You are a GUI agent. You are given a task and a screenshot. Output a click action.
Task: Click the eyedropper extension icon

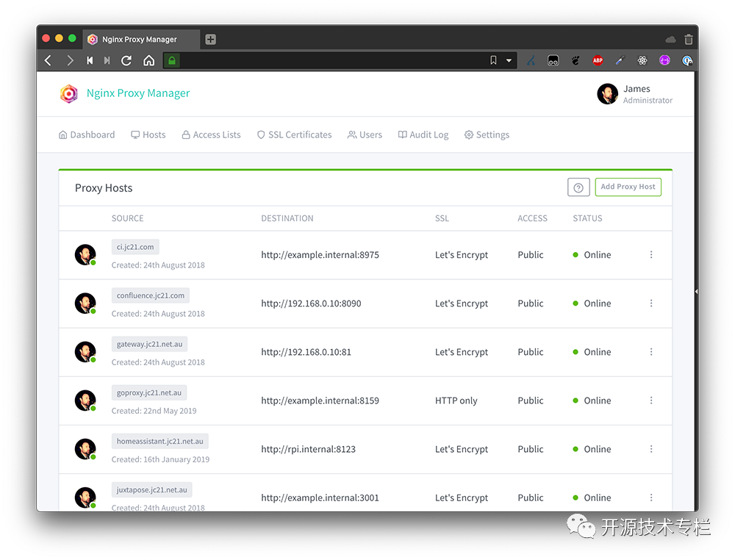(x=620, y=60)
